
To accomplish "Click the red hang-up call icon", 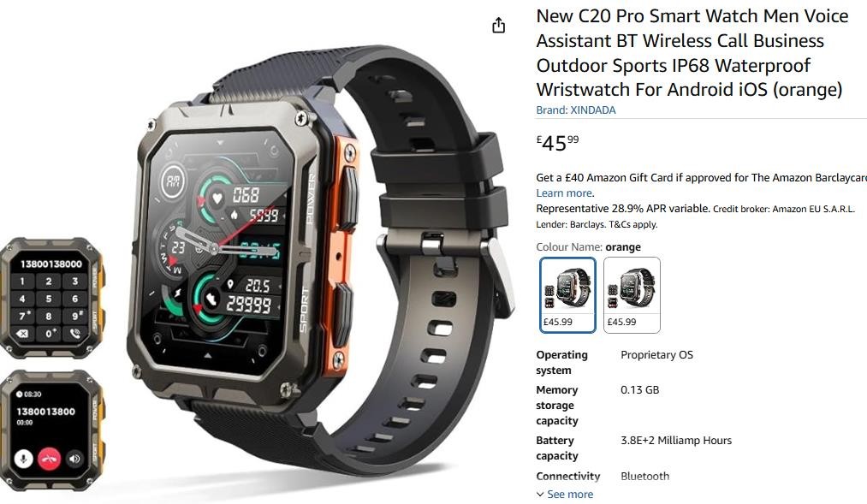I will point(49,459).
